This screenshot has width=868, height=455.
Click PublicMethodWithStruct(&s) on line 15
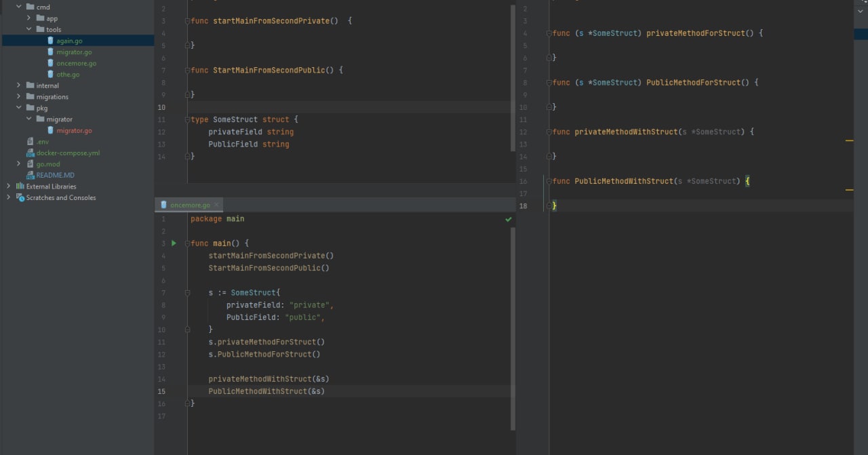point(267,391)
